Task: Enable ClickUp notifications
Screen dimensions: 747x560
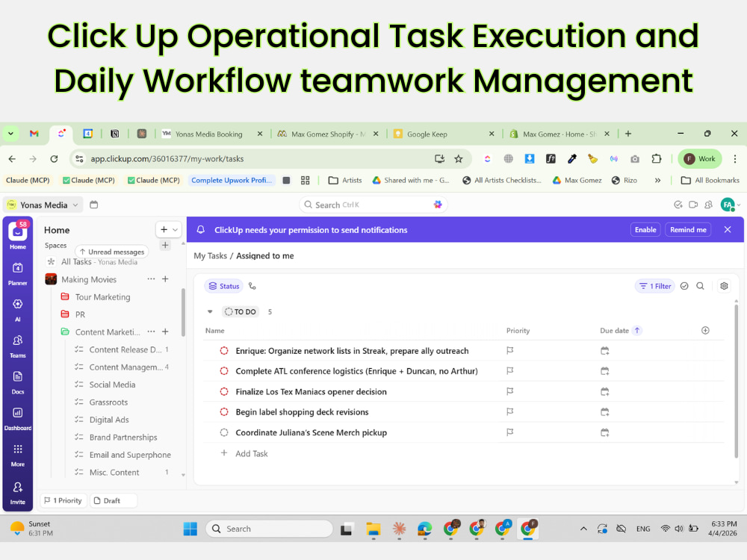Action: click(645, 229)
